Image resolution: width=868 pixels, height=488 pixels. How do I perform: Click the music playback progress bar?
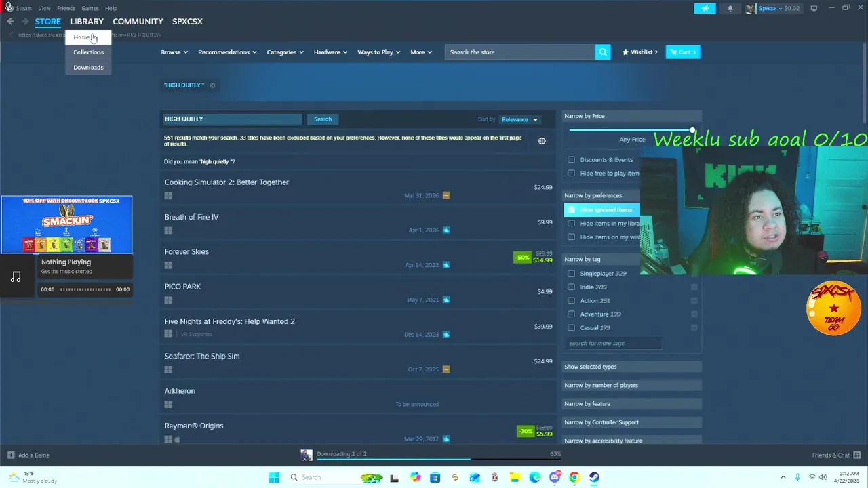point(85,289)
